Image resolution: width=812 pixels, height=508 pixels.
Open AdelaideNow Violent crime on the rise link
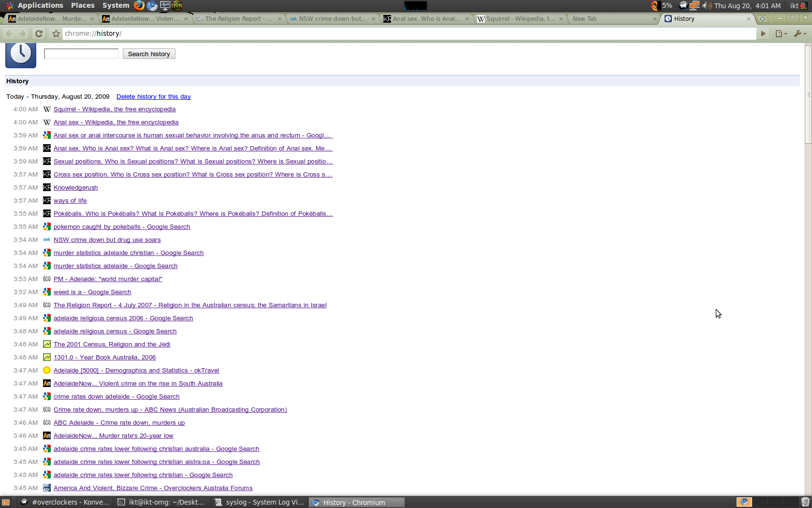(138, 384)
